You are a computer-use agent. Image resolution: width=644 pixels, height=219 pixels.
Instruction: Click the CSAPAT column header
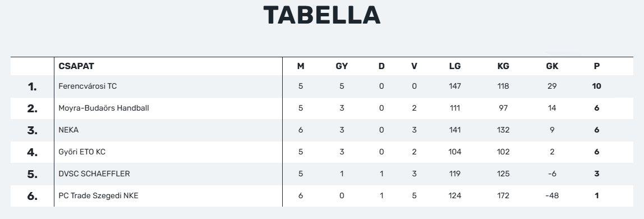(76, 66)
